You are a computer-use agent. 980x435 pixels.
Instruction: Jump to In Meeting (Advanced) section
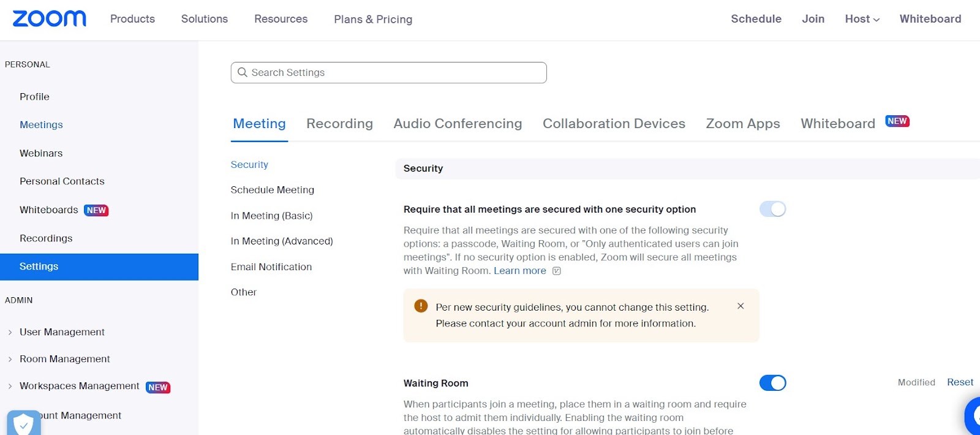tap(282, 241)
